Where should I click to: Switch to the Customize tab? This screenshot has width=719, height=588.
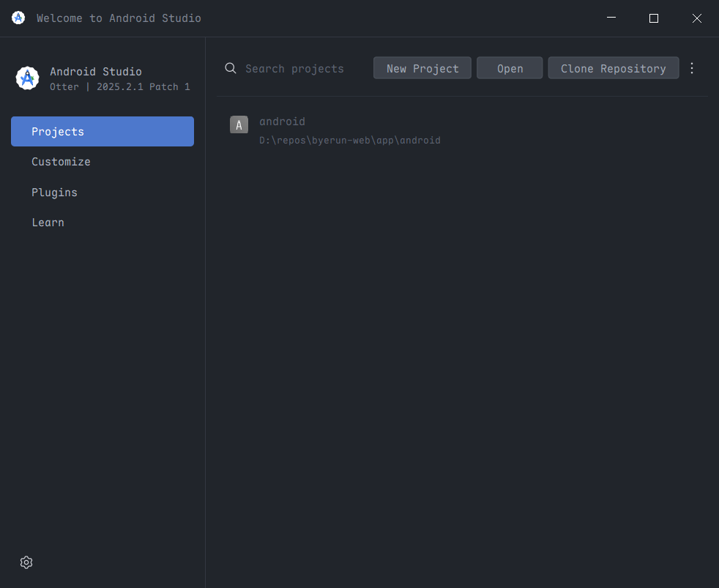62,162
